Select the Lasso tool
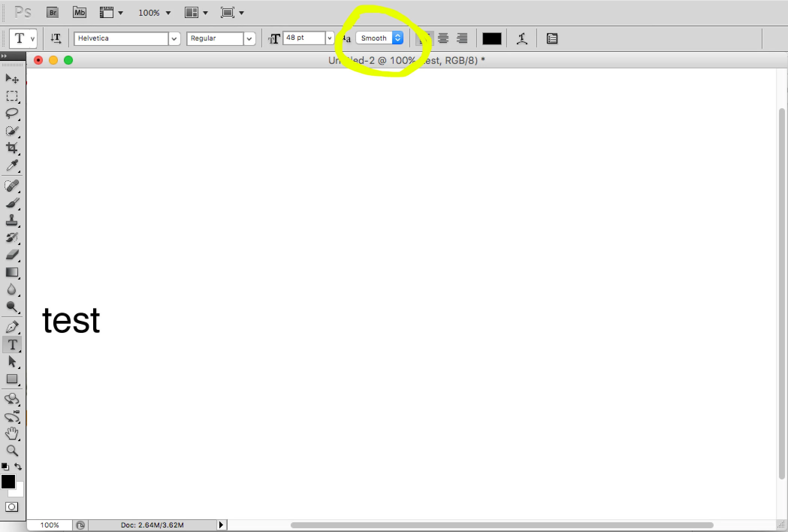The height and width of the screenshot is (532, 788). click(x=12, y=113)
